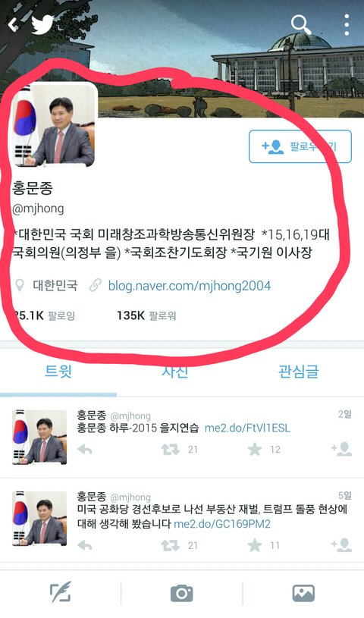The width and height of the screenshot is (364, 618).
Task: Open blog.naver.com/mjhong2004 link
Action: coord(190,285)
